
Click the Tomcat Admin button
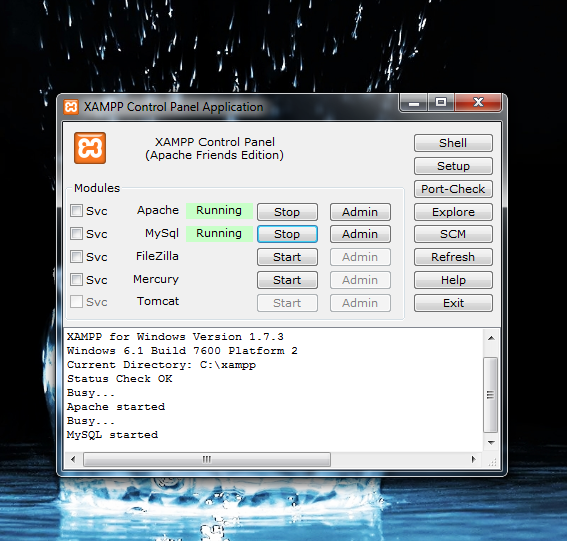(360, 303)
